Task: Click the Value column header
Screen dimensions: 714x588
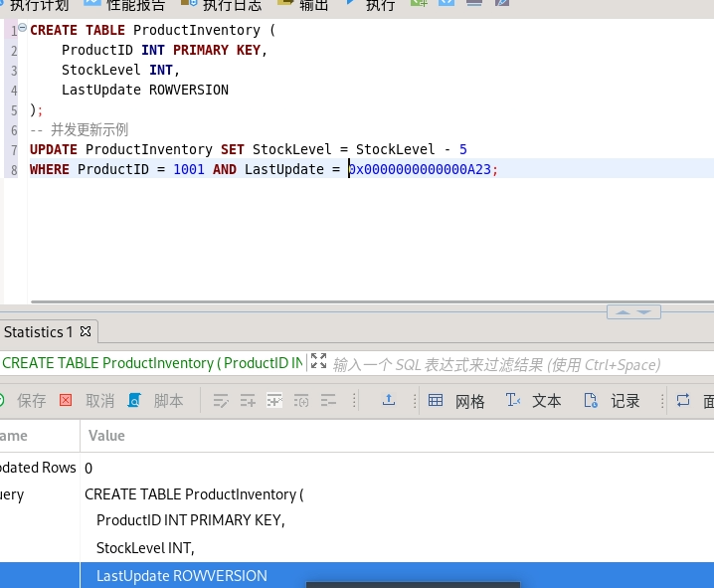Action: click(106, 435)
